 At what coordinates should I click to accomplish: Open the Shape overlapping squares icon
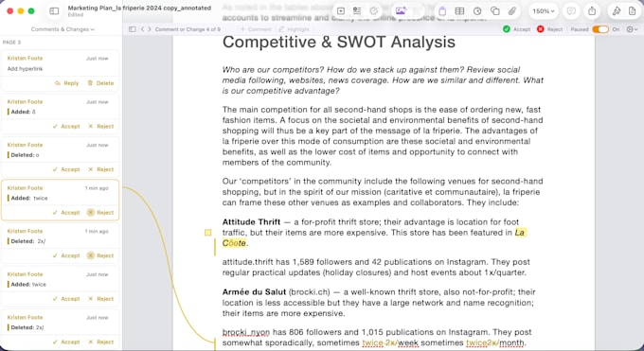tap(495, 11)
